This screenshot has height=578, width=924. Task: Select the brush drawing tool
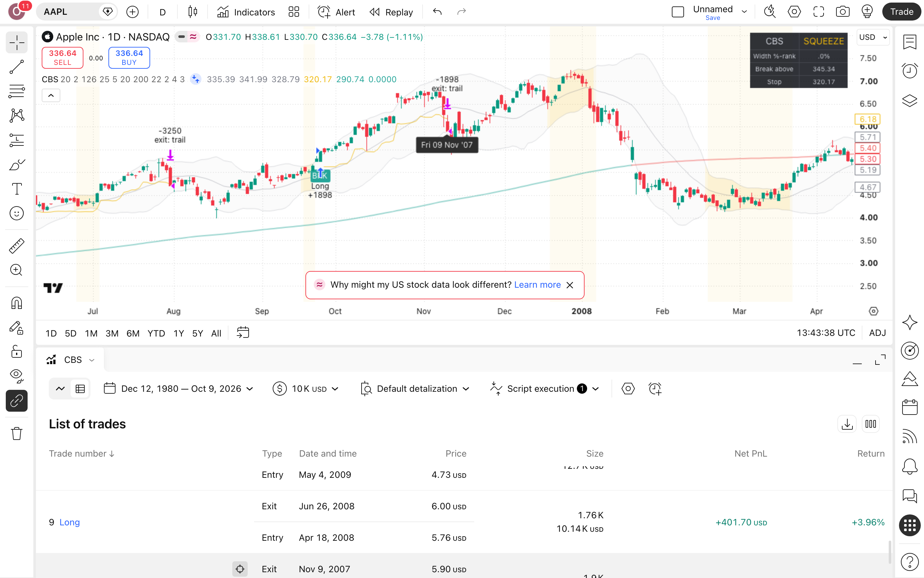[x=17, y=164]
